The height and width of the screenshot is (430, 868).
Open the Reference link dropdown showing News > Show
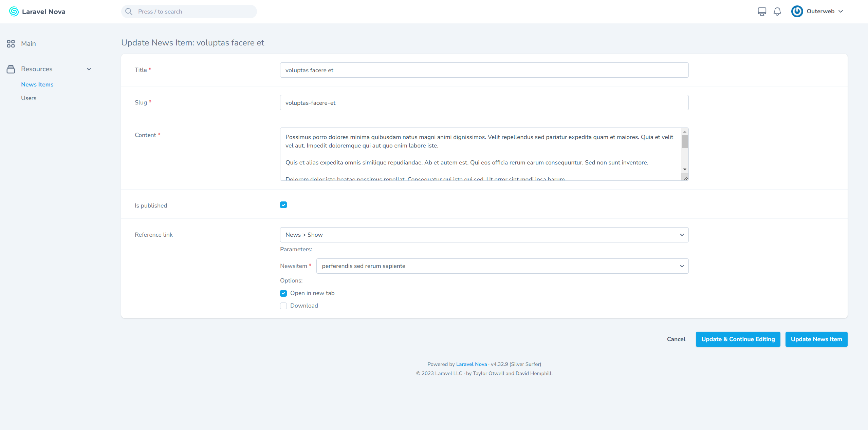484,234
